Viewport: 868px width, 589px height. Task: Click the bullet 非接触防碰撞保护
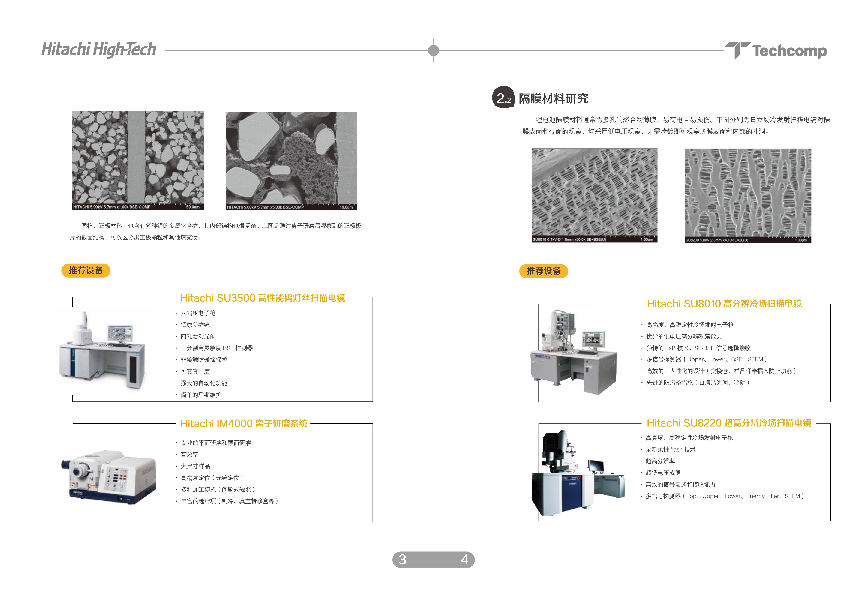pos(201,359)
